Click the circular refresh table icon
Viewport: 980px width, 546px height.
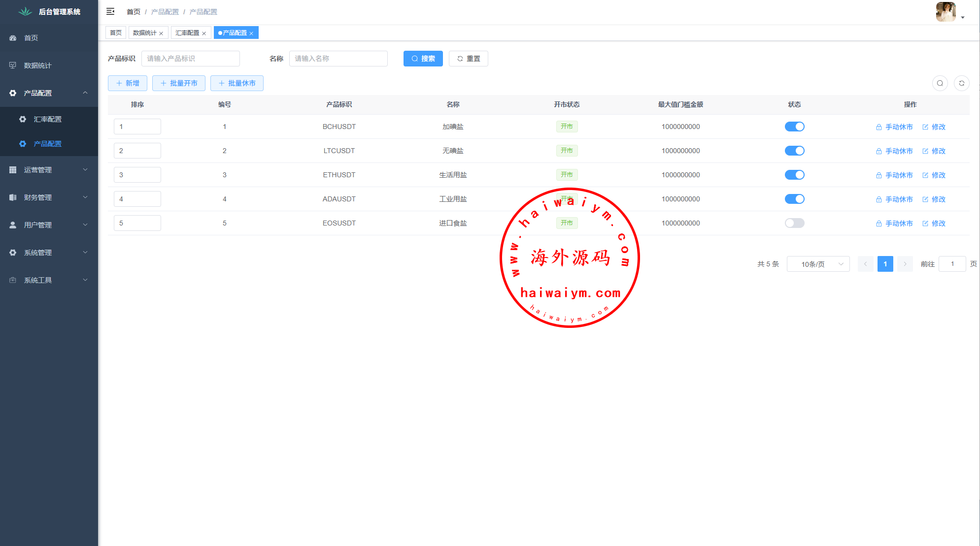point(961,83)
